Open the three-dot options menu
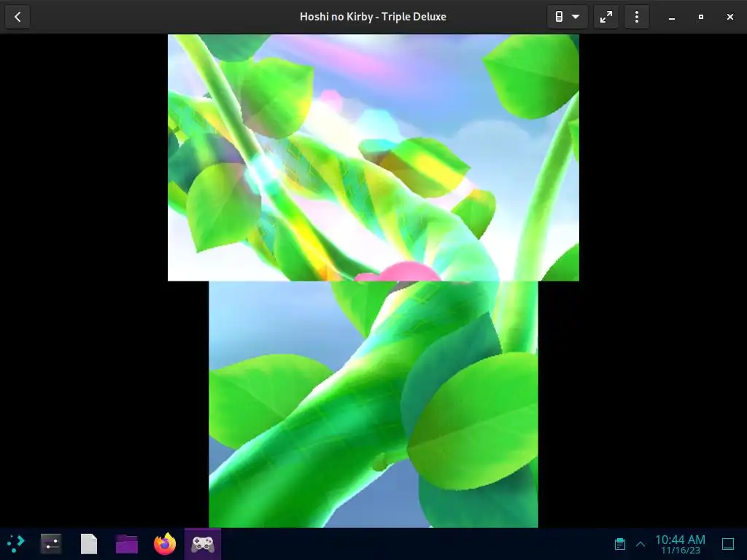747x560 pixels. tap(636, 17)
